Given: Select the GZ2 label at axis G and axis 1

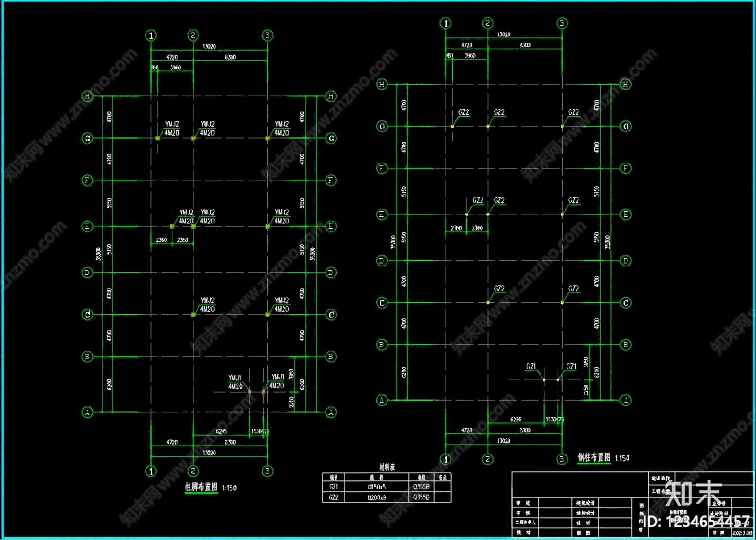Looking at the screenshot, I should point(464,112).
